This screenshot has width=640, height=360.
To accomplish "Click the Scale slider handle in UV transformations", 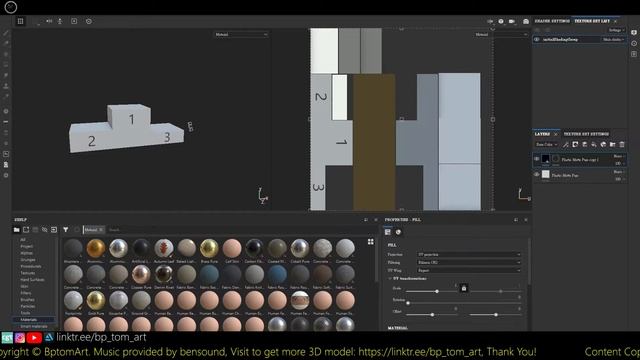I will coord(437,291).
